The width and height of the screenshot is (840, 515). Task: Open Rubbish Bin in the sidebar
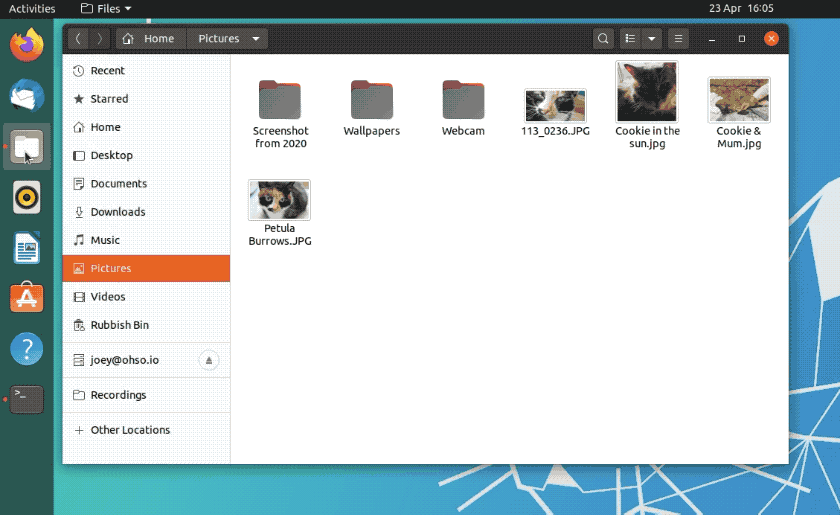[119, 325]
